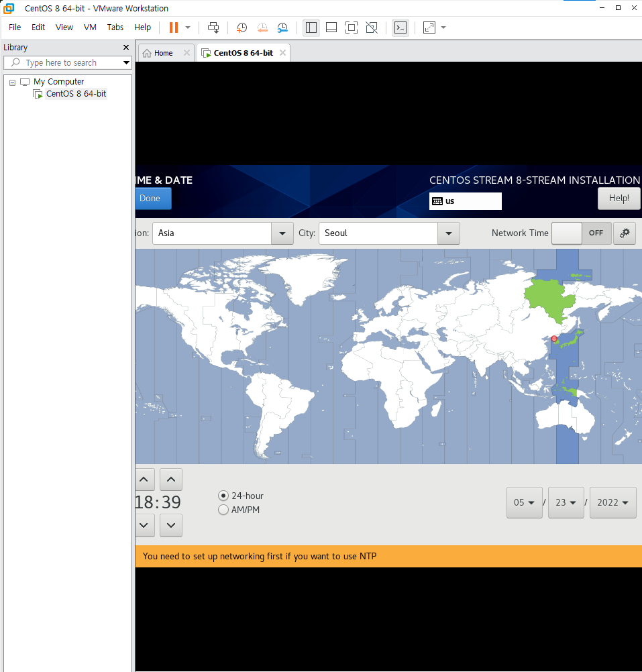Viewport: 642px width, 672px height.
Task: Open the View menu
Action: (64, 27)
